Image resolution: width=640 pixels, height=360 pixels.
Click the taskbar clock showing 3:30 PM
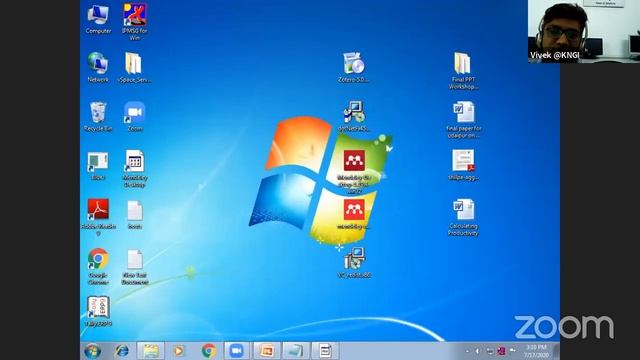point(536,351)
